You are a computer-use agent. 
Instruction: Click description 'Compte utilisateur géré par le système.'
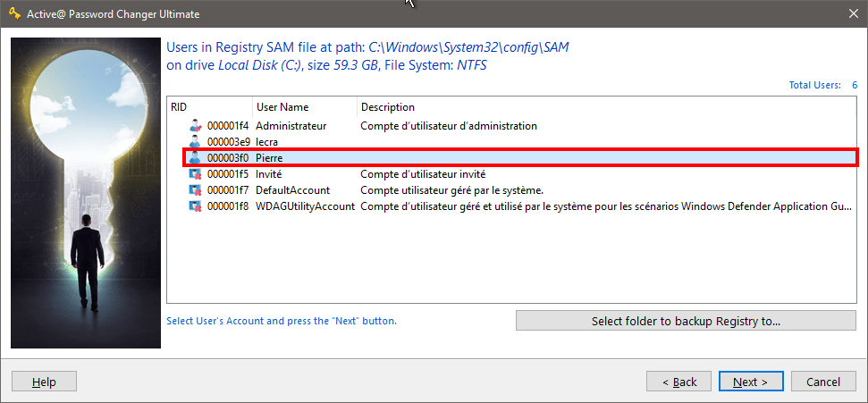click(452, 190)
